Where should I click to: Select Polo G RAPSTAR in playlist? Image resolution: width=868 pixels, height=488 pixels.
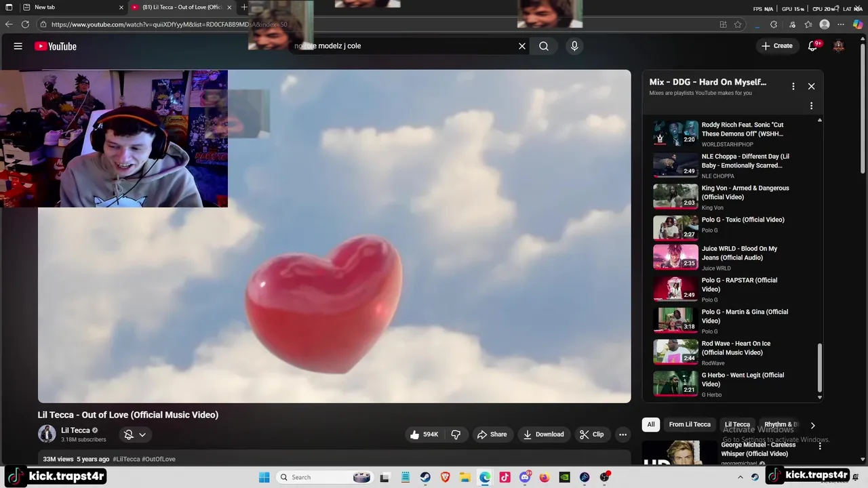(x=733, y=289)
